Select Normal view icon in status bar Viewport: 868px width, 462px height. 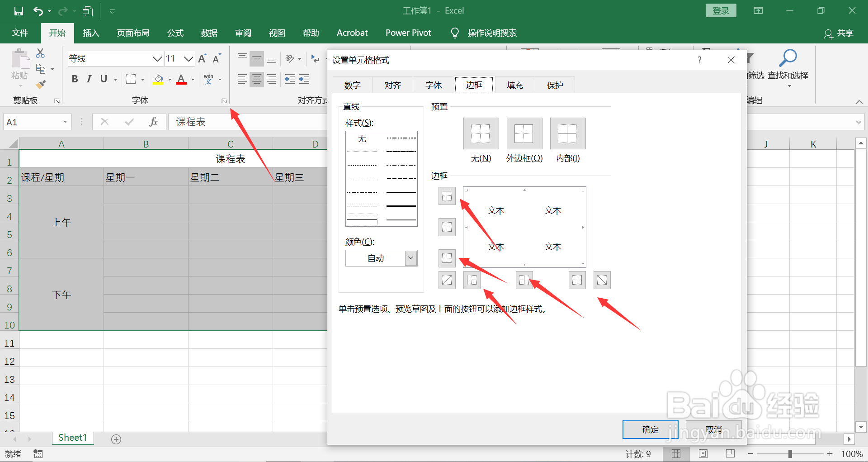[x=676, y=453]
